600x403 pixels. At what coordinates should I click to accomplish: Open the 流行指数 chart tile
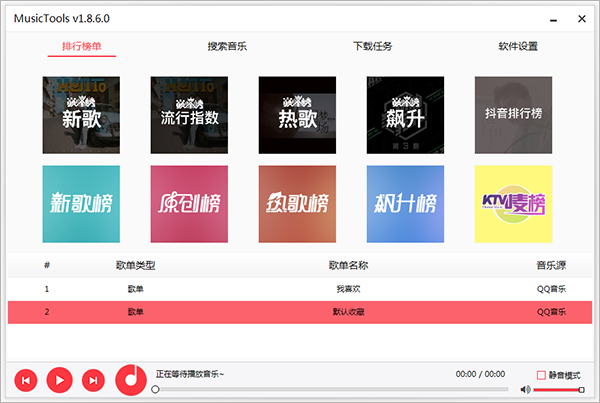(189, 115)
